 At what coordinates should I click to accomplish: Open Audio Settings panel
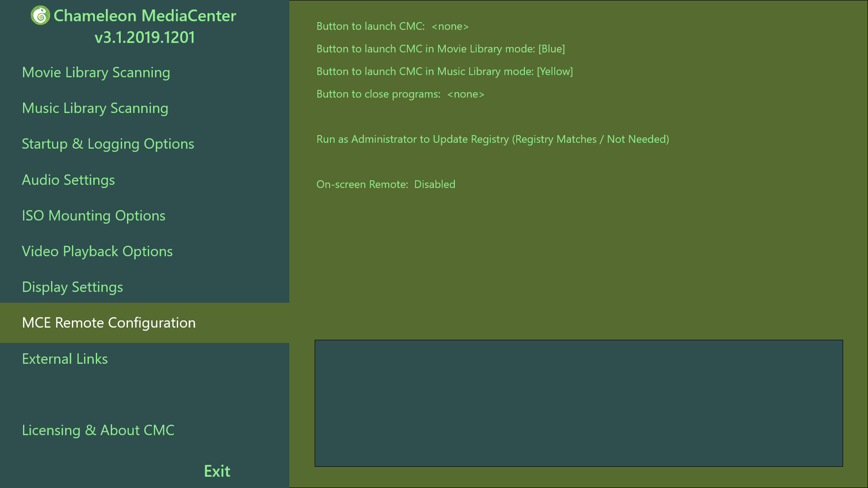pos(68,179)
